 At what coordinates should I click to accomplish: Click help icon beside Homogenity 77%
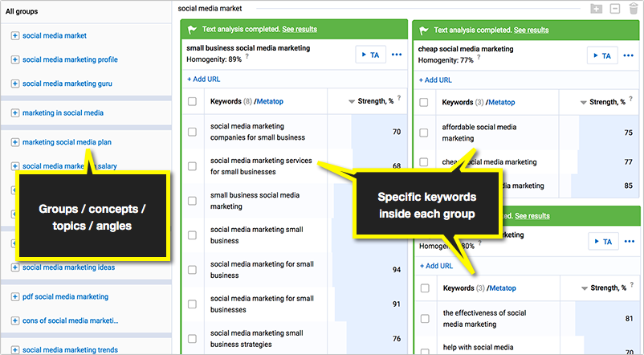pos(478,59)
